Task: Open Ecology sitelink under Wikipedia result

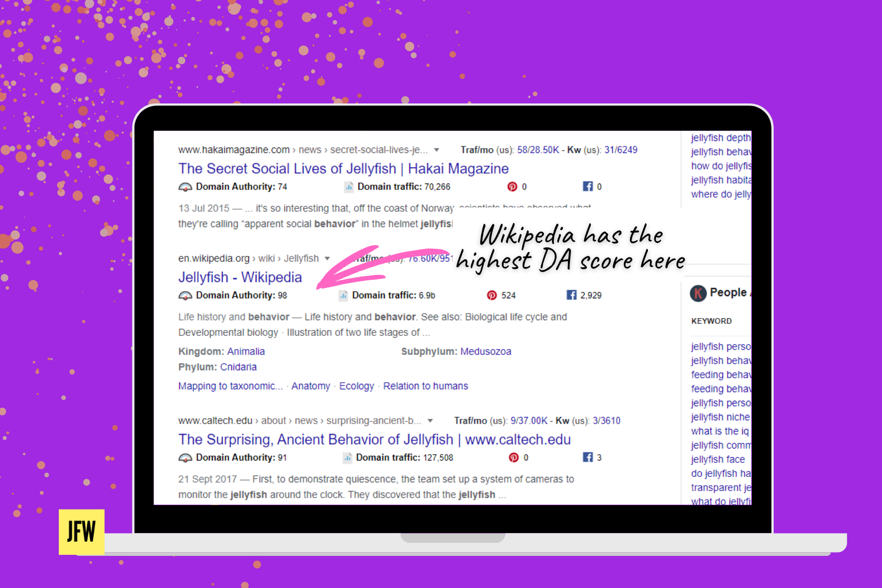Action: (x=357, y=386)
